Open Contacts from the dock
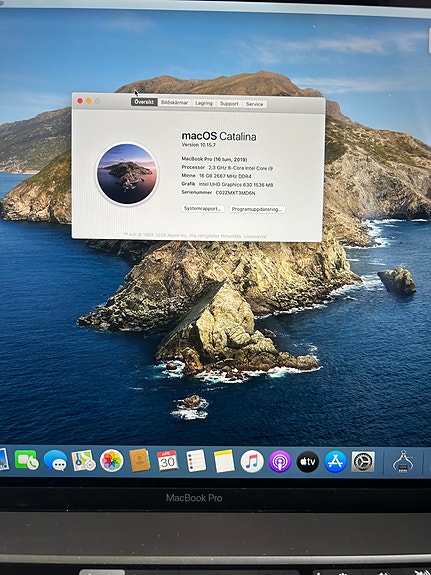The height and width of the screenshot is (575, 431). pyautogui.click(x=140, y=460)
